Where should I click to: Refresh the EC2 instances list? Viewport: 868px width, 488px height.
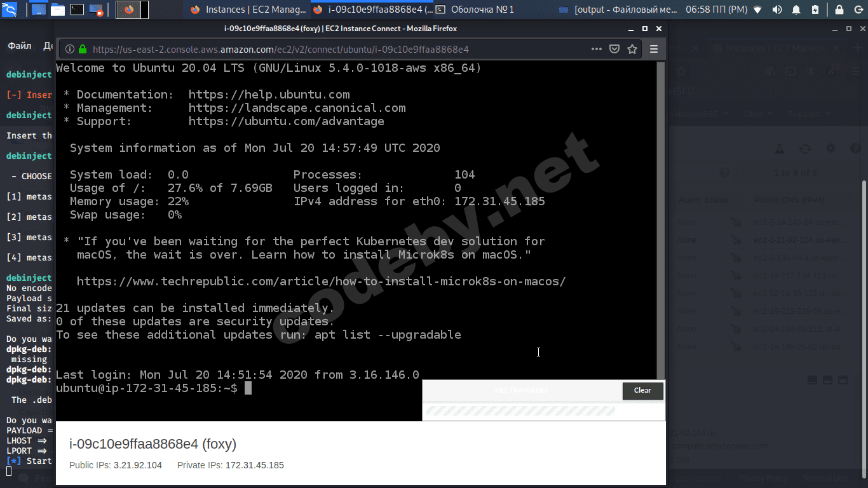[805, 148]
